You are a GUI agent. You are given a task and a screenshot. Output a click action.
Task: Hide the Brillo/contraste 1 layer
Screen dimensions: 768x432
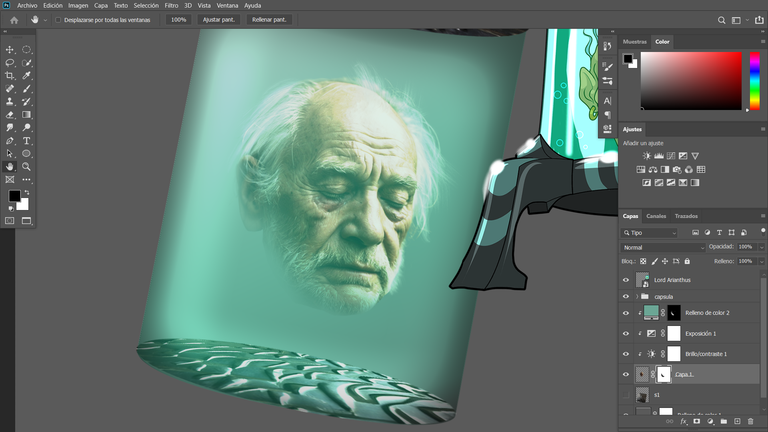625,354
